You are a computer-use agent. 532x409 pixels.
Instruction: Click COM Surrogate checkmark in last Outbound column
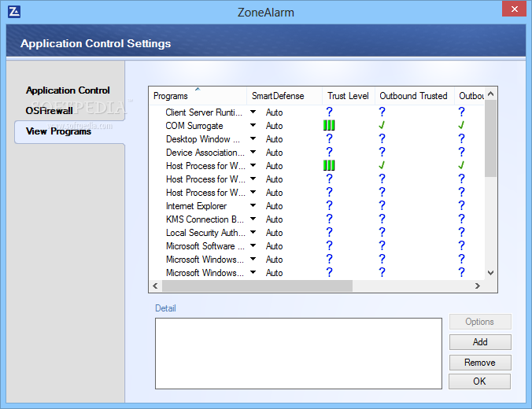[461, 126]
